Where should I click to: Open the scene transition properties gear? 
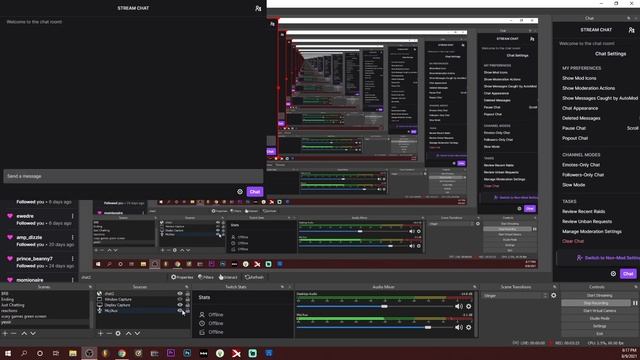pos(553,296)
